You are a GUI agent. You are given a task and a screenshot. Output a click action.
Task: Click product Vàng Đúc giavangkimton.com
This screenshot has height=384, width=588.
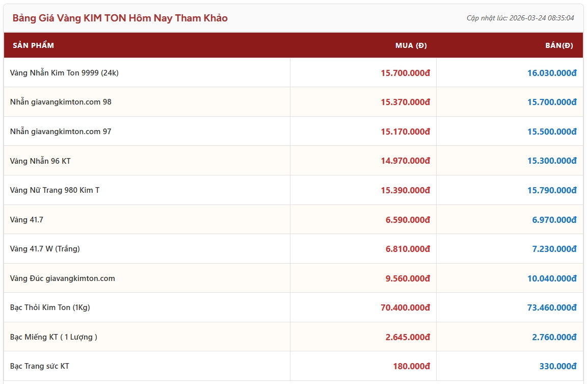coord(62,278)
